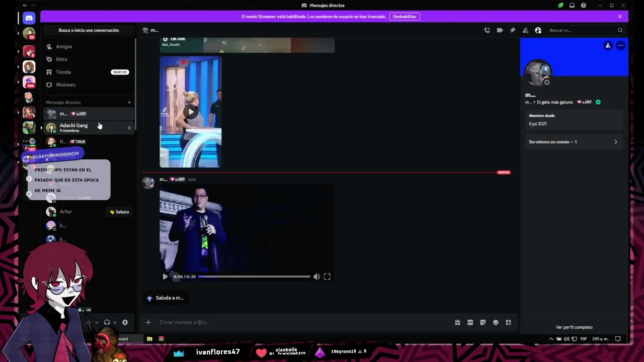Screen dimensions: 644x362
Task: Toggle the user profile panel
Action: click(x=538, y=30)
